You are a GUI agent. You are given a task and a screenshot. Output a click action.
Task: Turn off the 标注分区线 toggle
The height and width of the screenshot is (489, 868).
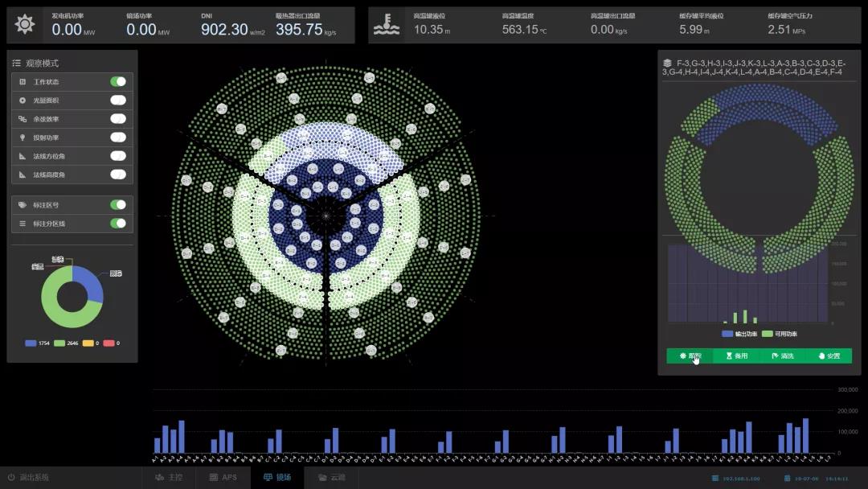pyautogui.click(x=118, y=224)
